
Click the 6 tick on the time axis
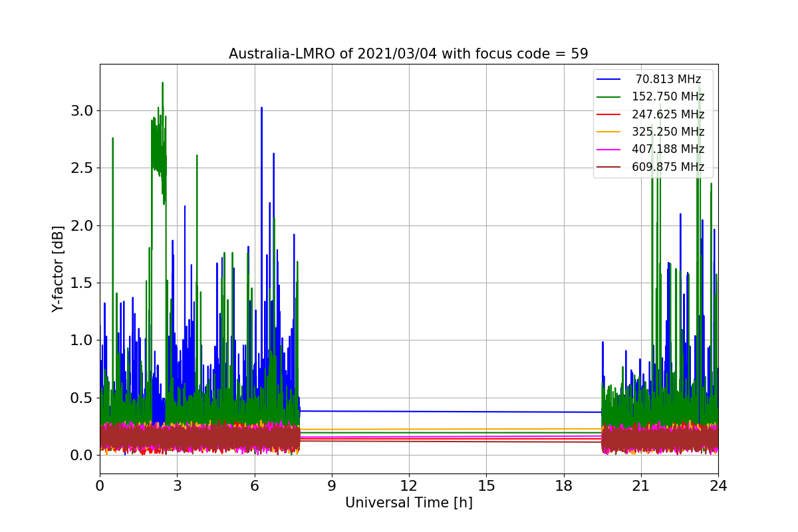tap(254, 485)
